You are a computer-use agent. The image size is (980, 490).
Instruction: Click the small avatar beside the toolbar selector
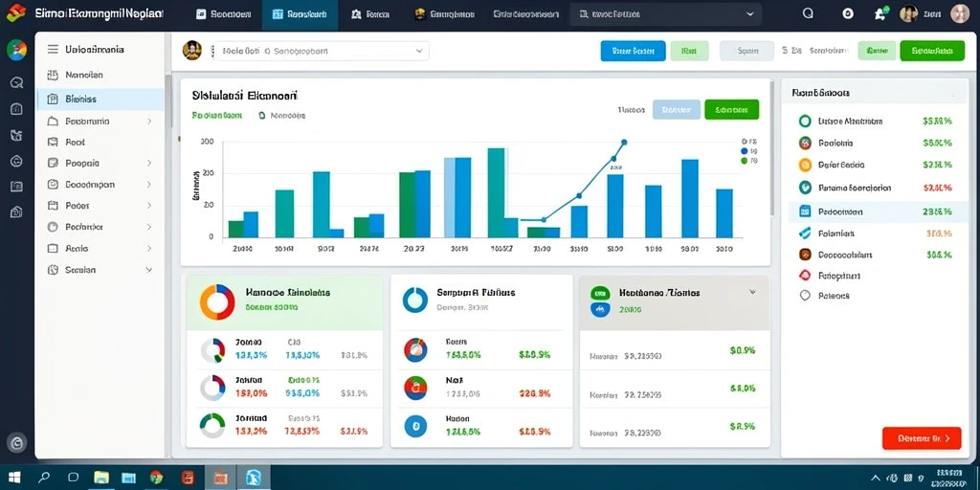pyautogui.click(x=191, y=50)
